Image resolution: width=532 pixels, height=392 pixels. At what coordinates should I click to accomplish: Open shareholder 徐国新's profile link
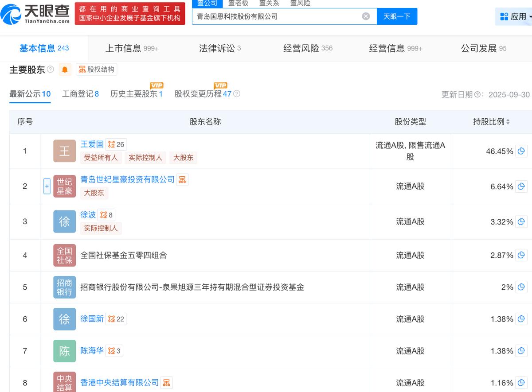92,319
